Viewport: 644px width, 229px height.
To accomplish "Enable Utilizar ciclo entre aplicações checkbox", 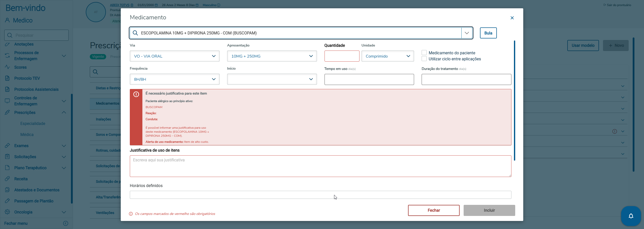I will click(424, 59).
